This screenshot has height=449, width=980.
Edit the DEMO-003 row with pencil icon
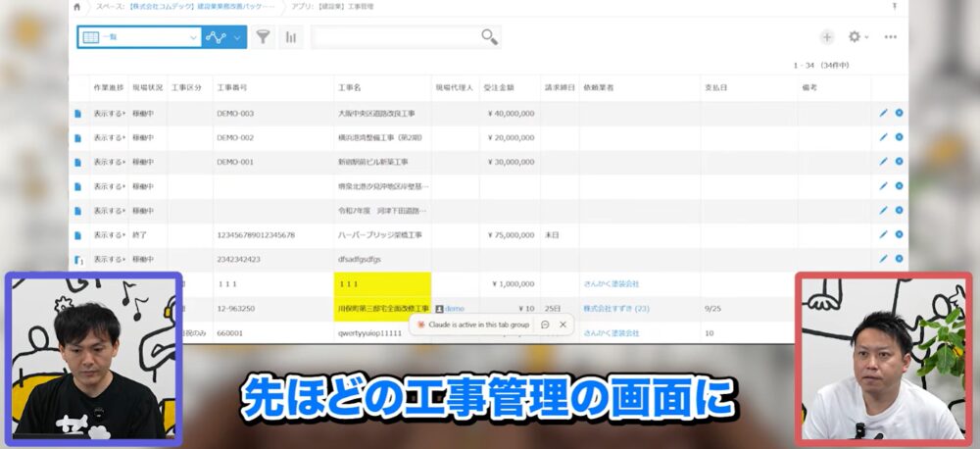click(x=883, y=113)
